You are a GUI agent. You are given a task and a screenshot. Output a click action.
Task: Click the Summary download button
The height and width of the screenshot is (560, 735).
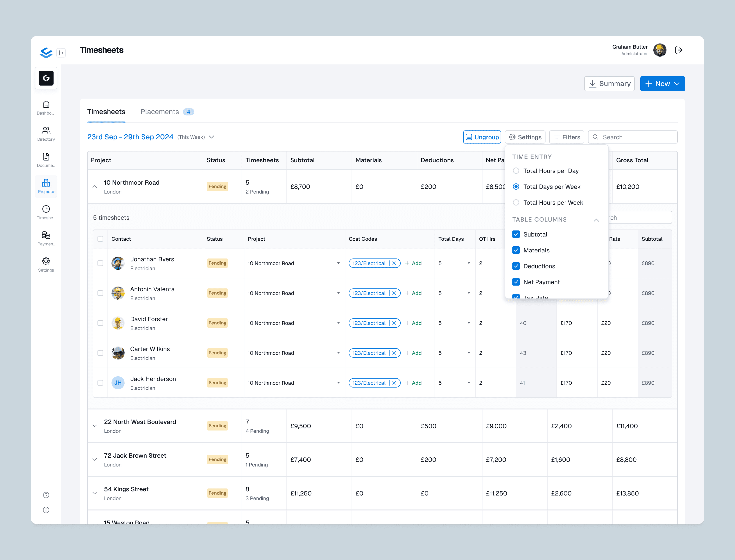609,84
